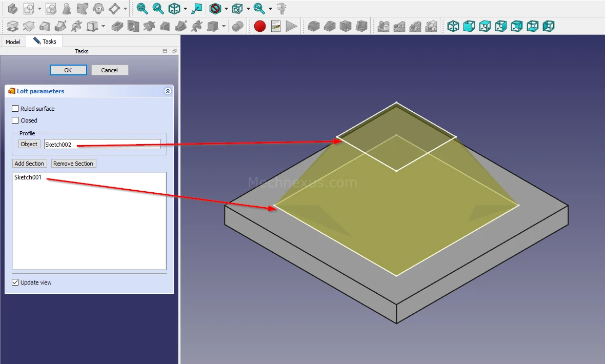Open the draw style dropdown arrow
The height and width of the screenshot is (364, 605).
coord(226,9)
